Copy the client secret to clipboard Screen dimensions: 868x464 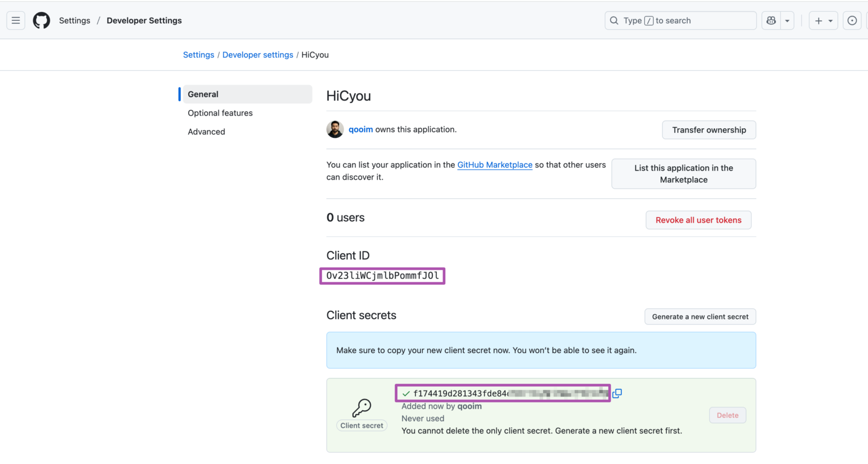[617, 393]
